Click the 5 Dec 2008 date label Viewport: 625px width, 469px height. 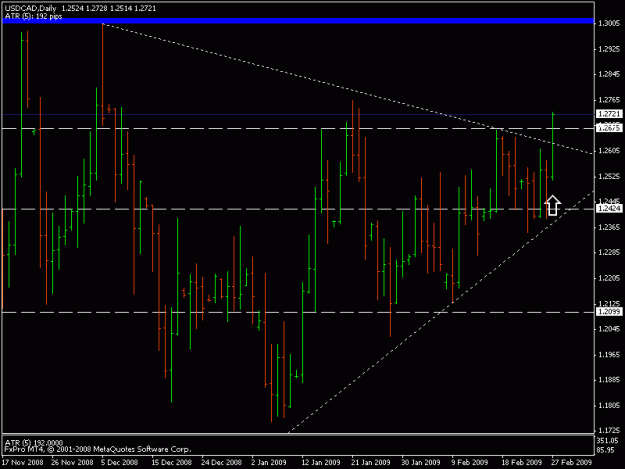pos(120,462)
